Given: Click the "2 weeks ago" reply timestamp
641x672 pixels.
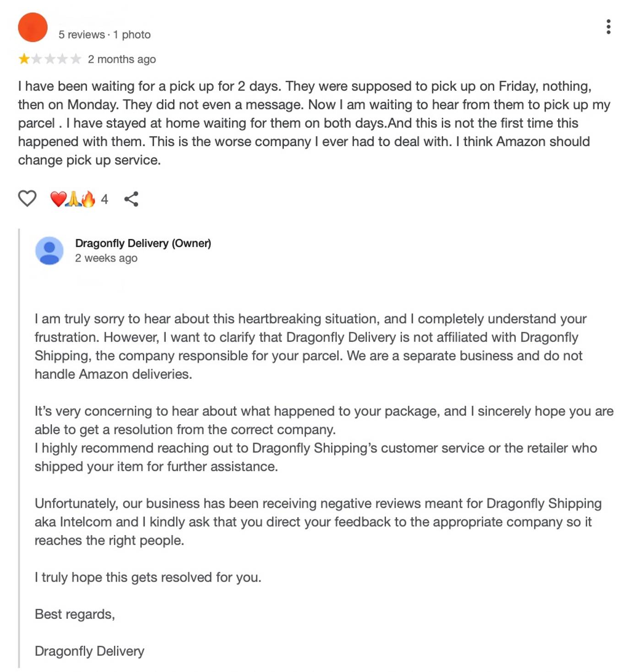Looking at the screenshot, I should tap(106, 258).
